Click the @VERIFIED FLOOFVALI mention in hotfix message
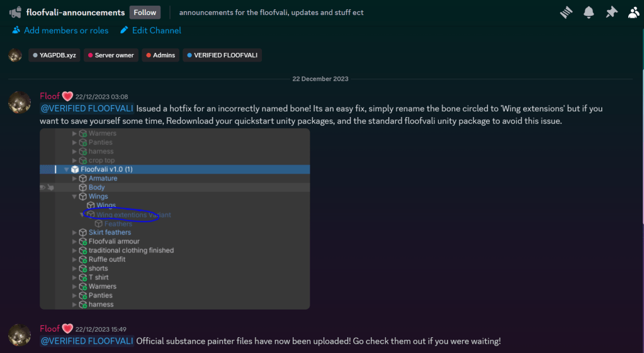 pos(87,108)
